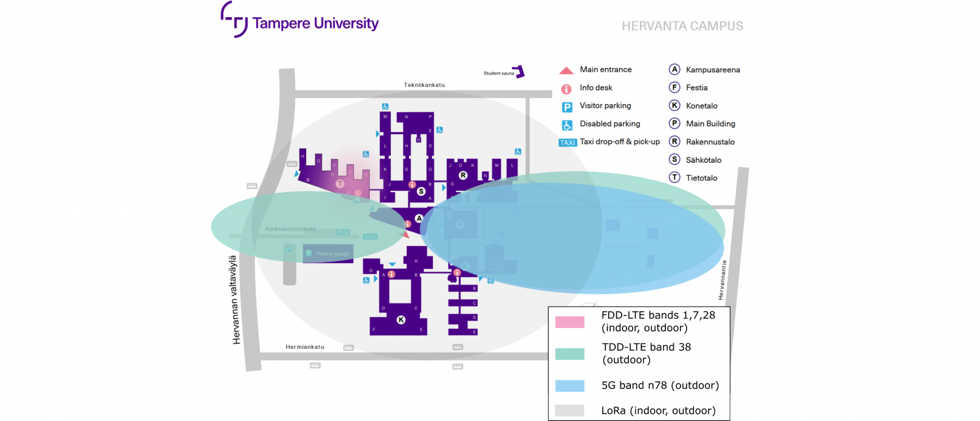The height and width of the screenshot is (421, 980).
Task: Click the Hermiankatu street label
Action: point(305,347)
